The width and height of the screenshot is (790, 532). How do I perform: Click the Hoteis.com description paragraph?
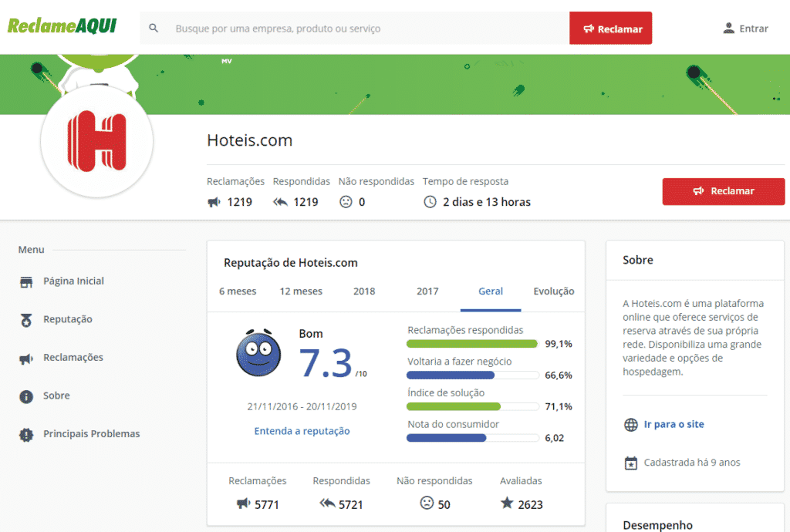[x=694, y=338]
